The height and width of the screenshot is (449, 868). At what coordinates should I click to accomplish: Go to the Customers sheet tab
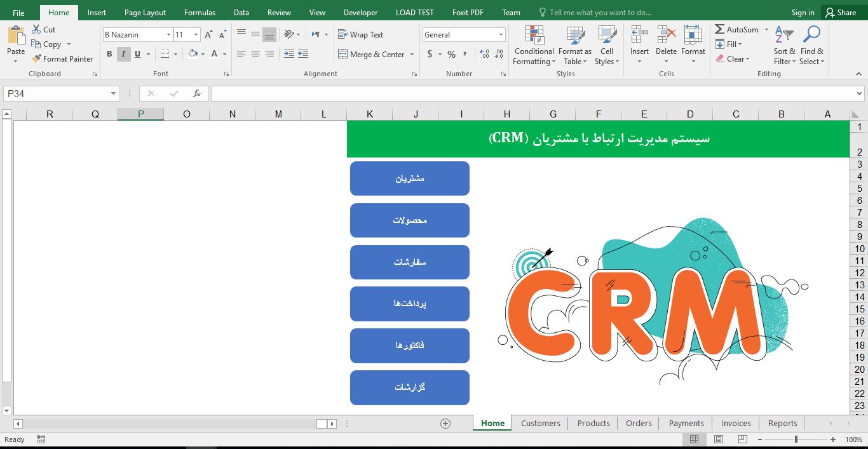(x=541, y=423)
